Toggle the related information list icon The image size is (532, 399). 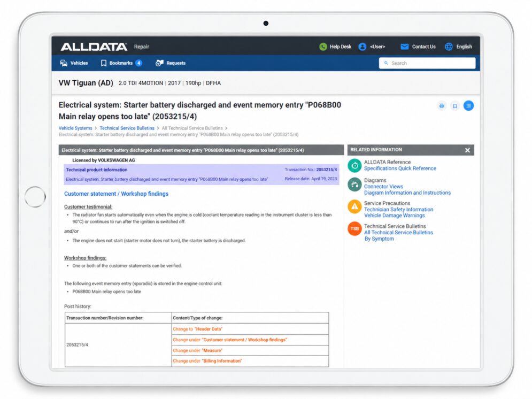(x=468, y=106)
